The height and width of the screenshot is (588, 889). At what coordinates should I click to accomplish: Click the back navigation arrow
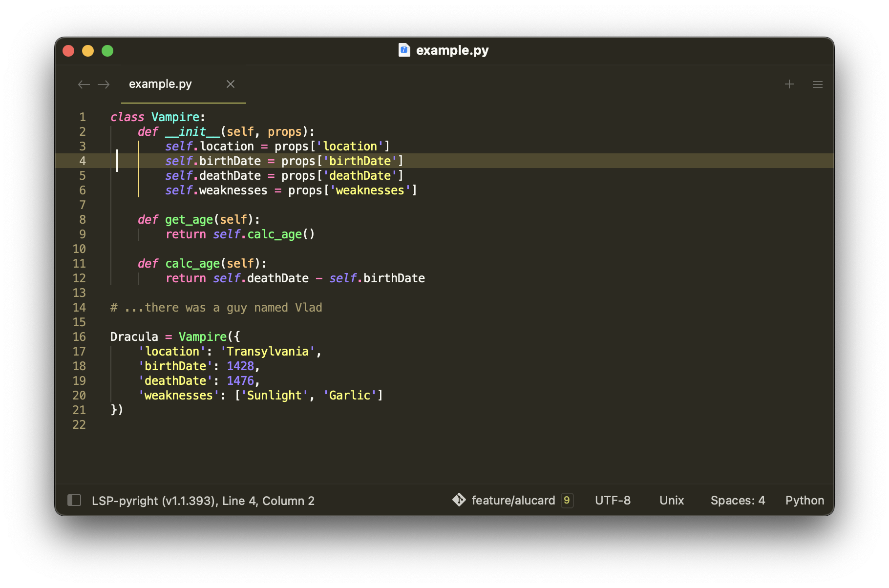(x=84, y=84)
